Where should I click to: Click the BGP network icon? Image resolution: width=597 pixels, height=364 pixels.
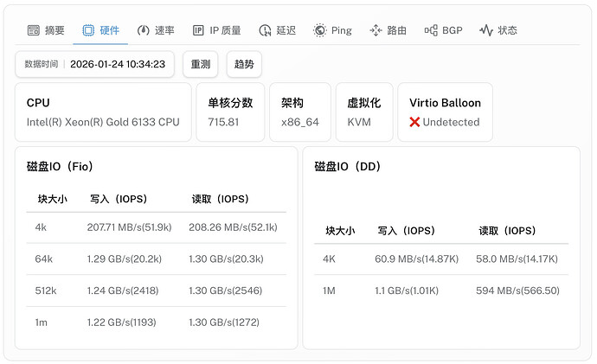(431, 30)
